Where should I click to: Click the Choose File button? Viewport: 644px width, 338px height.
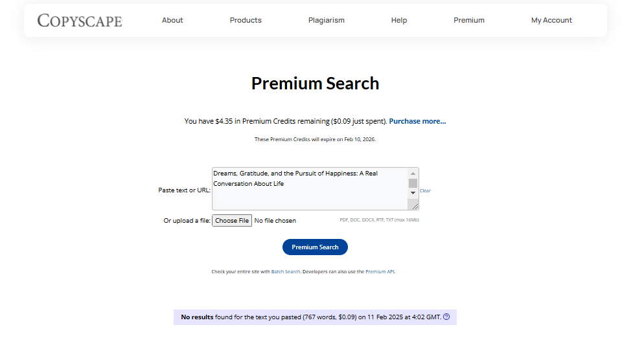(232, 221)
